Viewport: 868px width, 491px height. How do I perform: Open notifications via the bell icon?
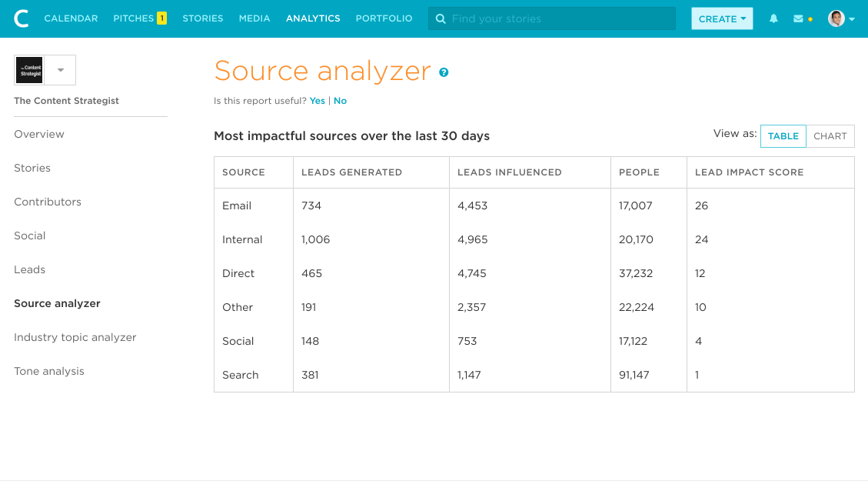point(773,18)
